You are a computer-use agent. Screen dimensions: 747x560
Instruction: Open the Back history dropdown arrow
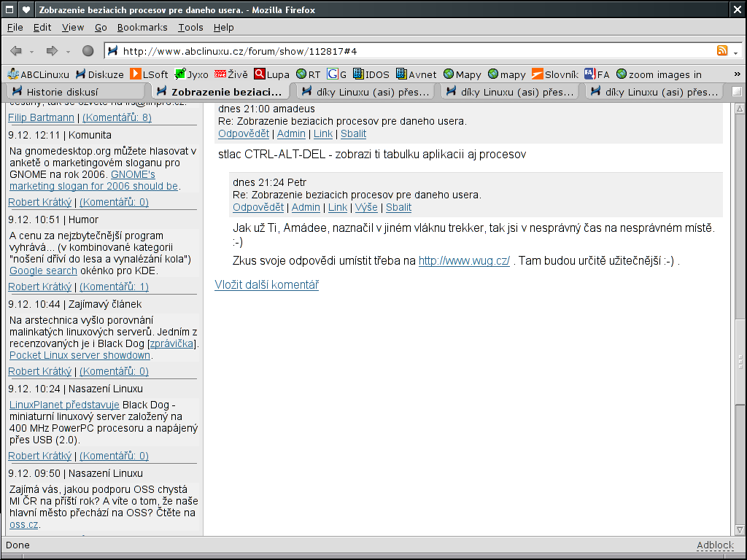(32, 52)
